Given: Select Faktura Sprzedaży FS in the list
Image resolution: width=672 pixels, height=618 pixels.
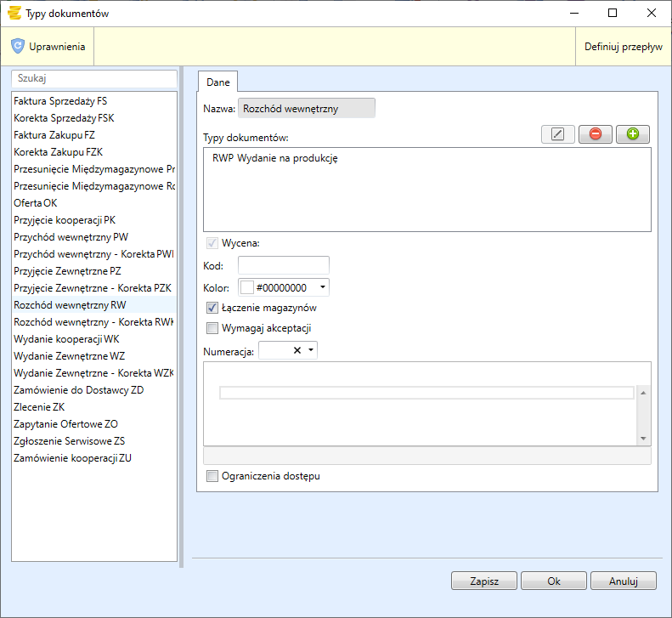Looking at the screenshot, I should point(60,101).
